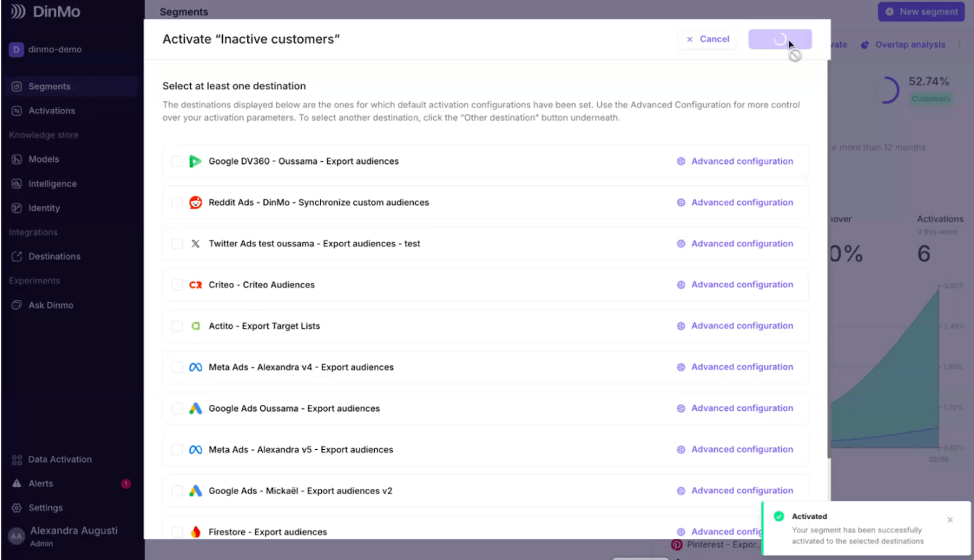This screenshot has height=560, width=974.
Task: Open Advanced configuration for Meta Ads v4
Action: point(735,367)
